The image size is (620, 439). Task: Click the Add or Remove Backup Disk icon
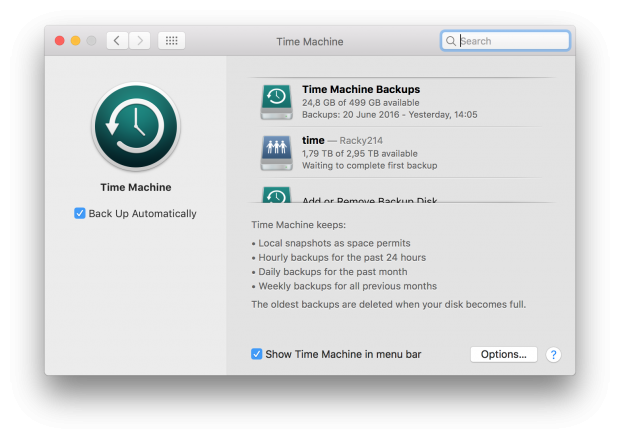pos(276,195)
